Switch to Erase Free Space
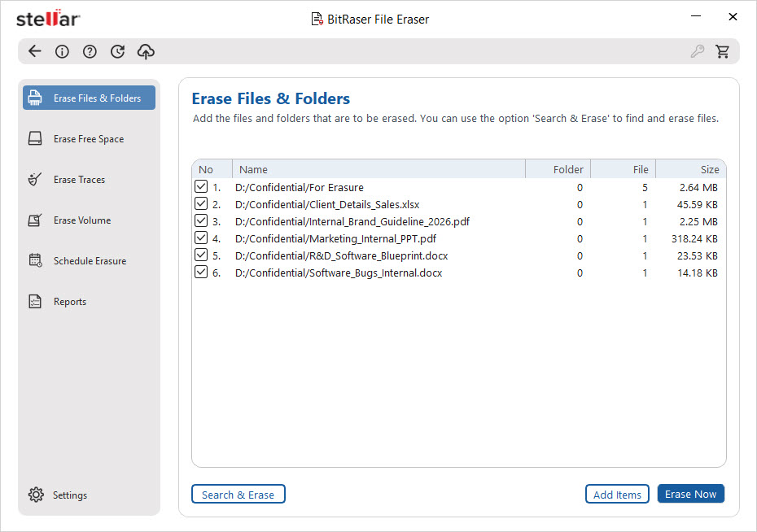 click(x=89, y=139)
